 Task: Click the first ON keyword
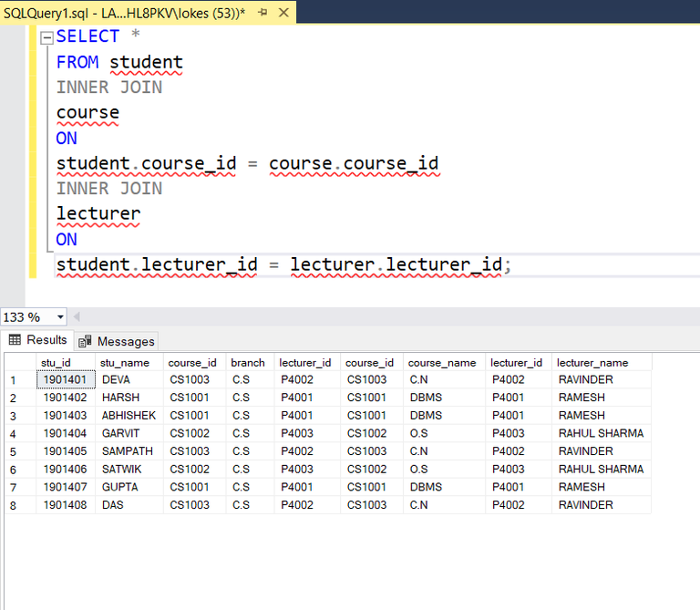[x=67, y=138]
